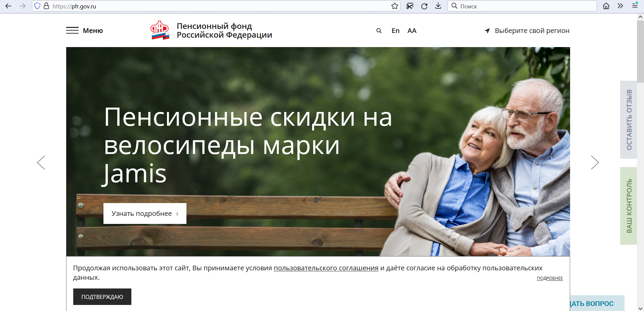Click Узнать подробнее button
Screen dimensions: 644x311
point(145,213)
